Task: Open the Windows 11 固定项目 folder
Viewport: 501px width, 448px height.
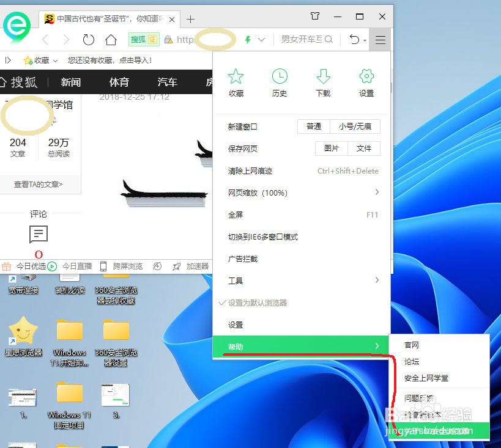Action: [x=69, y=406]
